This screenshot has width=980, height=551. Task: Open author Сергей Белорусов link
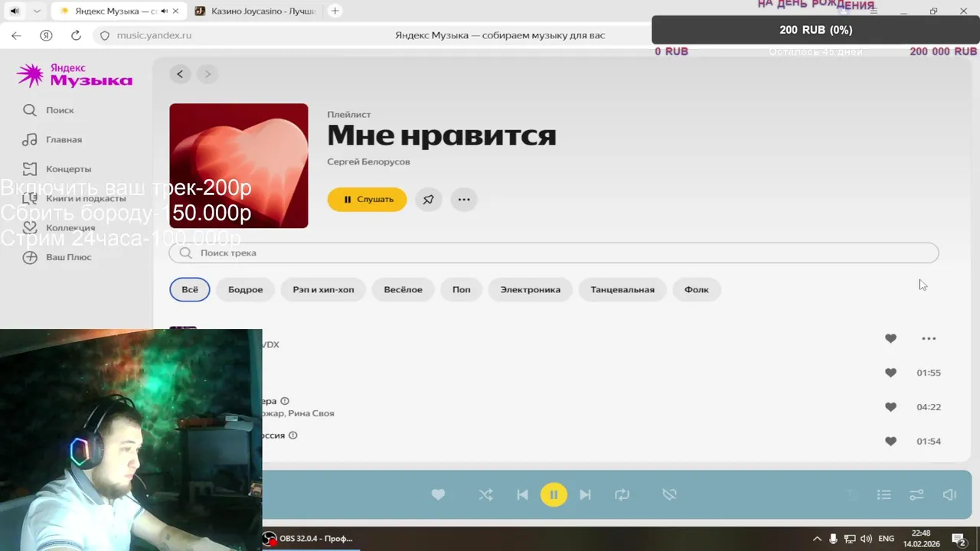(368, 162)
